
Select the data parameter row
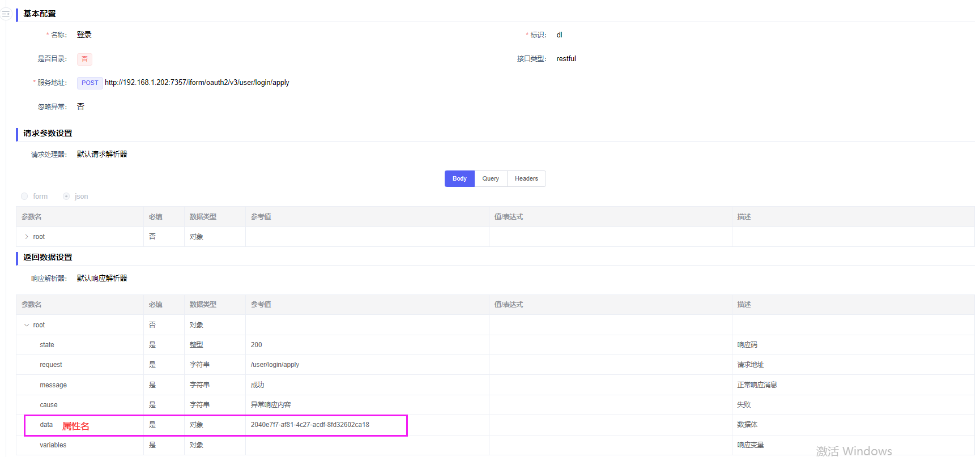click(x=46, y=425)
